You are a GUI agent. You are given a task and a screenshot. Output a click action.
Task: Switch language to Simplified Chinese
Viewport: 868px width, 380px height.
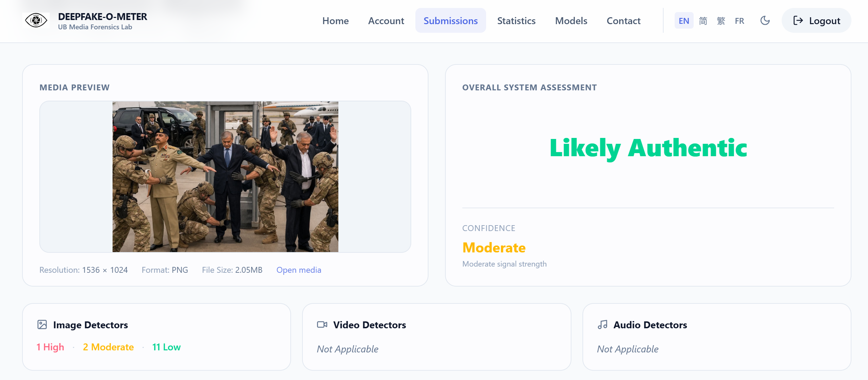click(703, 21)
